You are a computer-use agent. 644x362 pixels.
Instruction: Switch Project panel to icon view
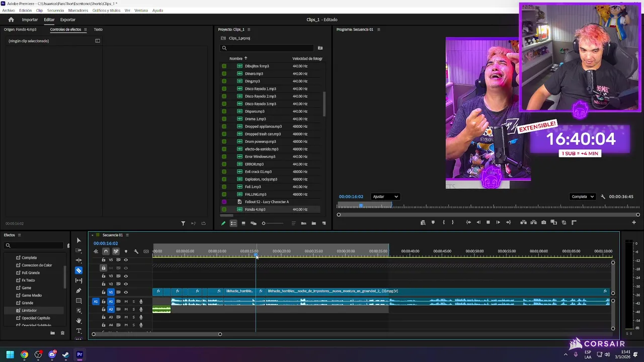[x=244, y=223]
